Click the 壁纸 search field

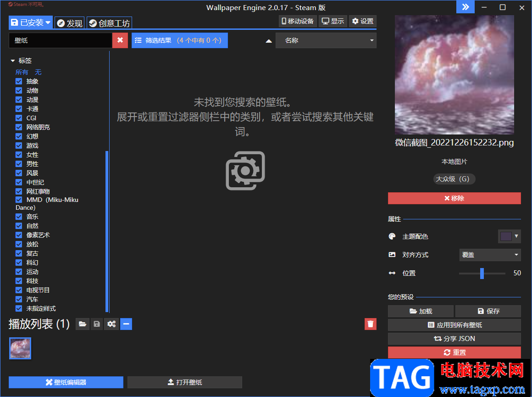pos(61,40)
